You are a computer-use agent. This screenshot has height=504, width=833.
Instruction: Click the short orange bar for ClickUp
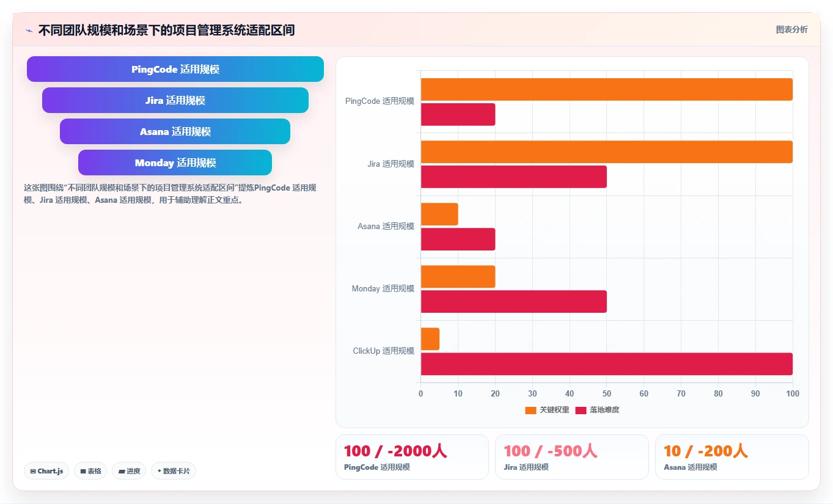point(430,339)
